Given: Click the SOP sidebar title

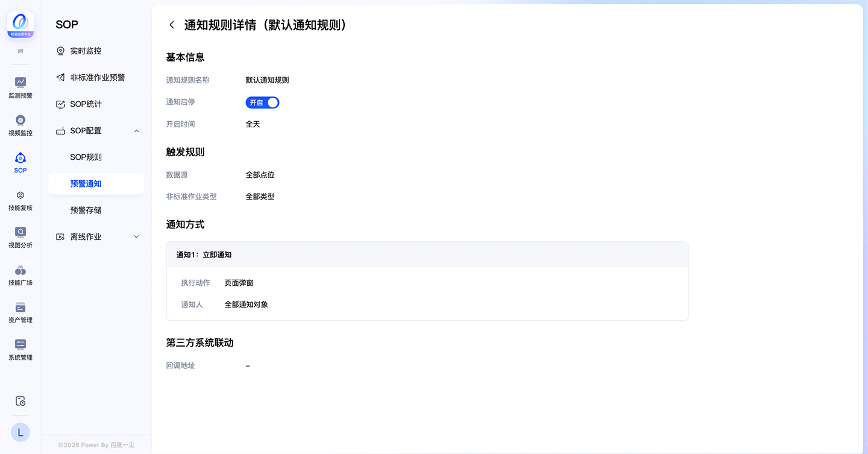Looking at the screenshot, I should pyautogui.click(x=67, y=25).
